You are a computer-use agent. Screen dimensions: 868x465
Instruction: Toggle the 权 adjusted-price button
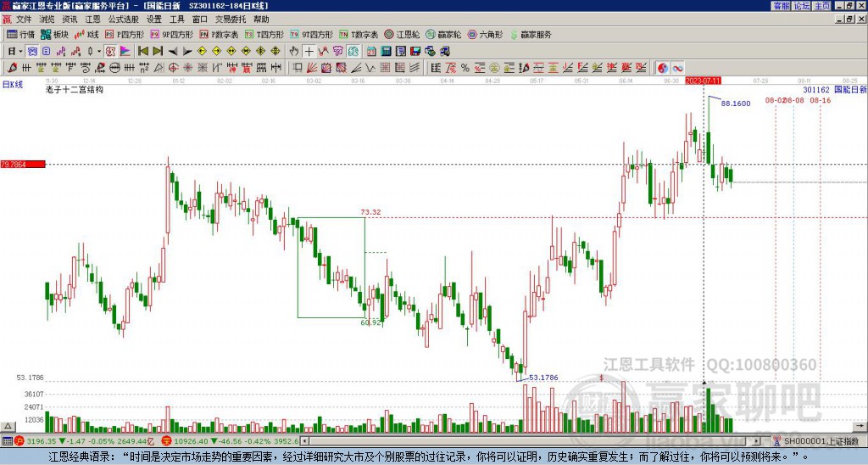click(x=110, y=52)
